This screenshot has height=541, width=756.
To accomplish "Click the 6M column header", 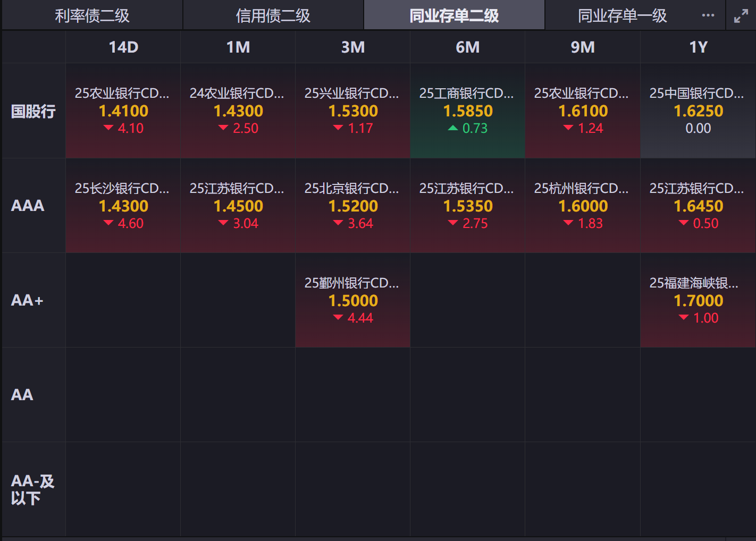I will 468,47.
